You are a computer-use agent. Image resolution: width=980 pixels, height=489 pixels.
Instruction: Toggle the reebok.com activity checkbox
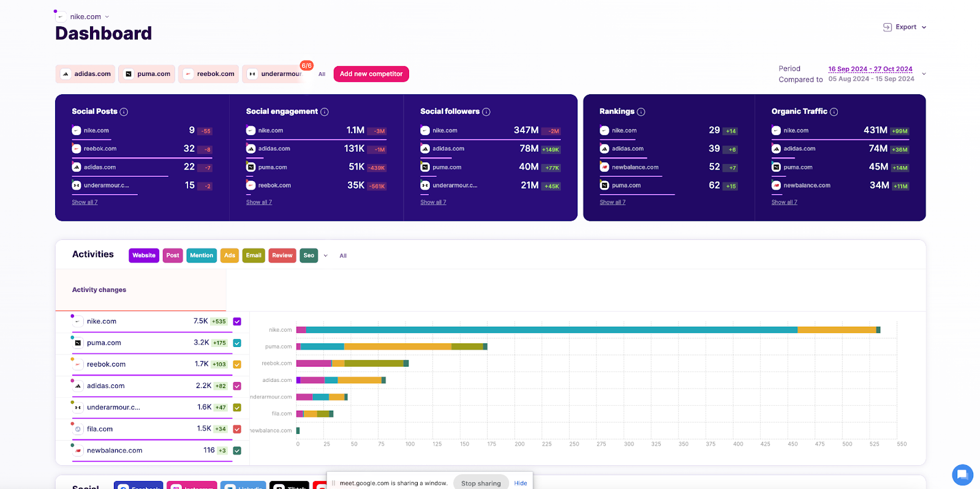pos(237,364)
